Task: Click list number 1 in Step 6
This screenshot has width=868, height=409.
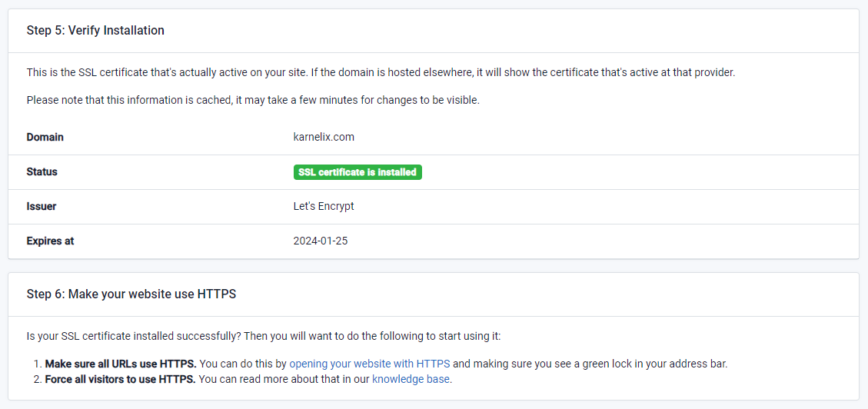Action: tap(38, 364)
